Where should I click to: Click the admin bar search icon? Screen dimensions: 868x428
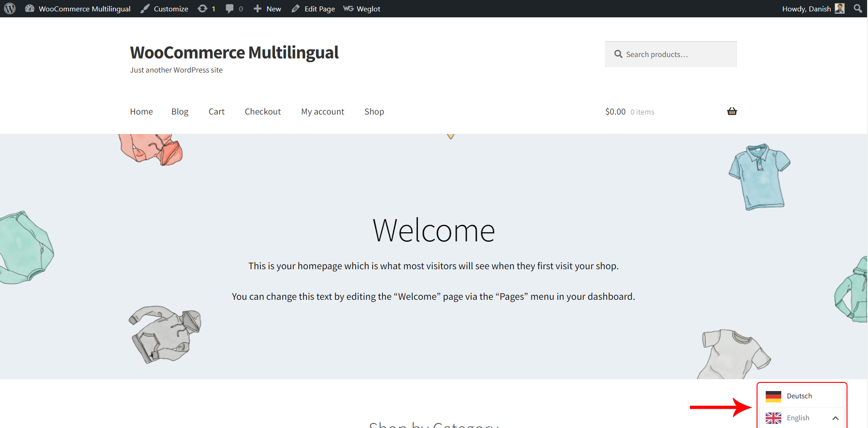[x=858, y=9]
